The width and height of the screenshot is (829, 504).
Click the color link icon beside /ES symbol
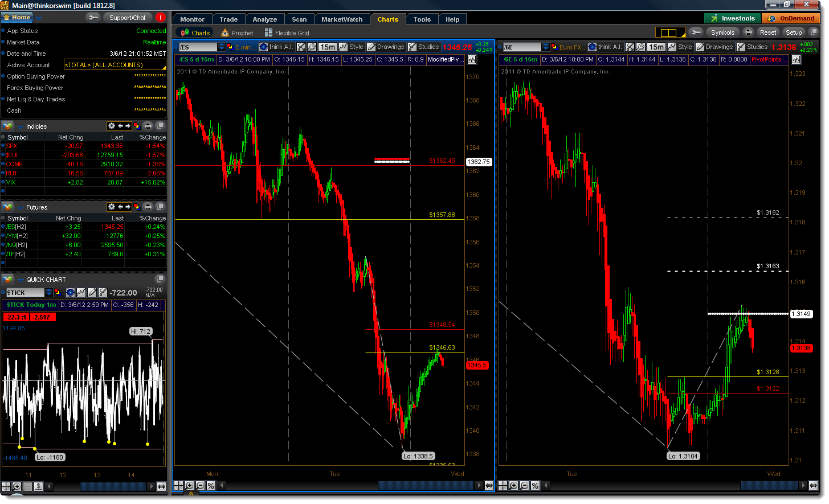230,47
